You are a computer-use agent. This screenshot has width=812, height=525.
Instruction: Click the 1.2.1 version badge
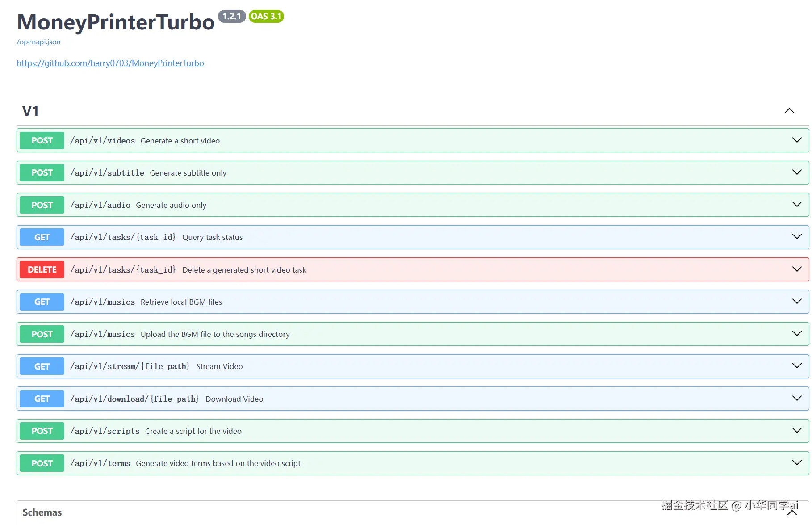click(x=232, y=16)
